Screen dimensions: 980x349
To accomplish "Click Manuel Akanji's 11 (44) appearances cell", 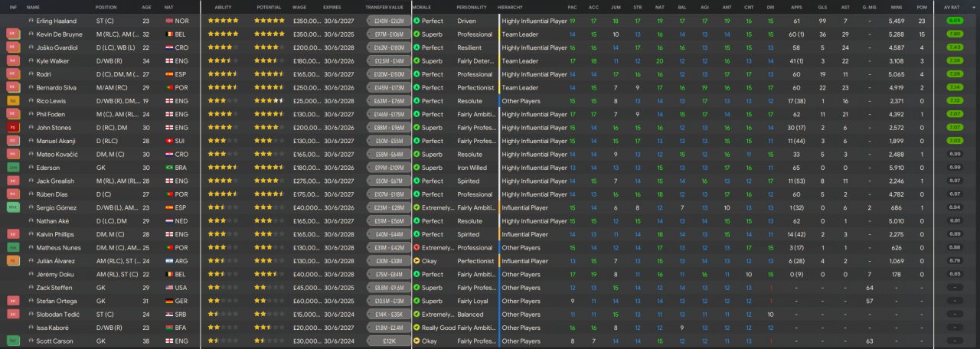I will [x=796, y=141].
